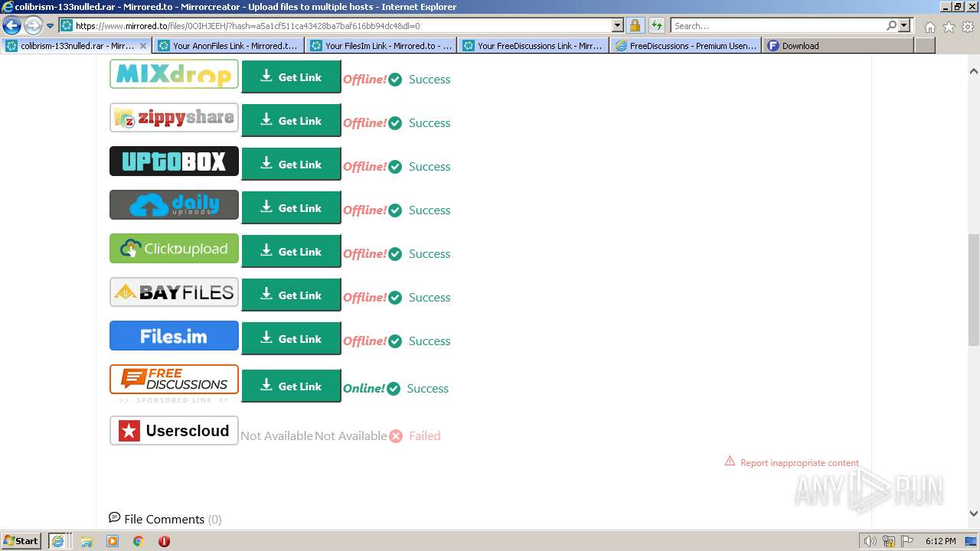Open the red Opera taskbar icon
This screenshot has height=551, width=980.
(x=164, y=541)
